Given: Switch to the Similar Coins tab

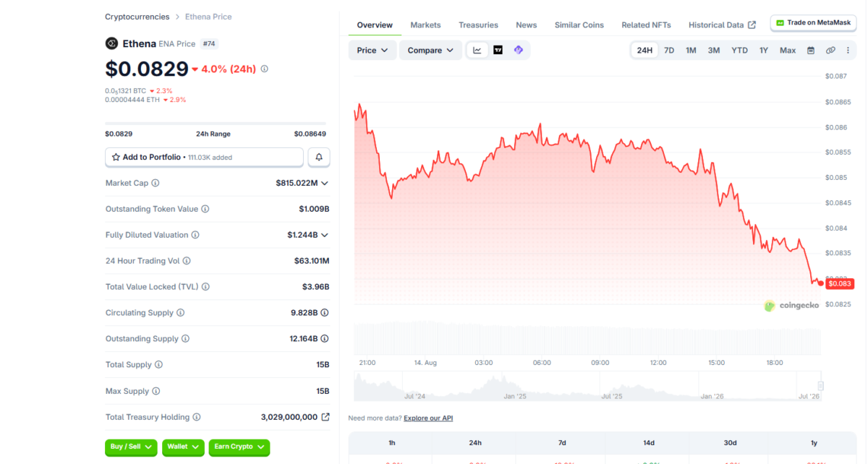Looking at the screenshot, I should pos(579,25).
